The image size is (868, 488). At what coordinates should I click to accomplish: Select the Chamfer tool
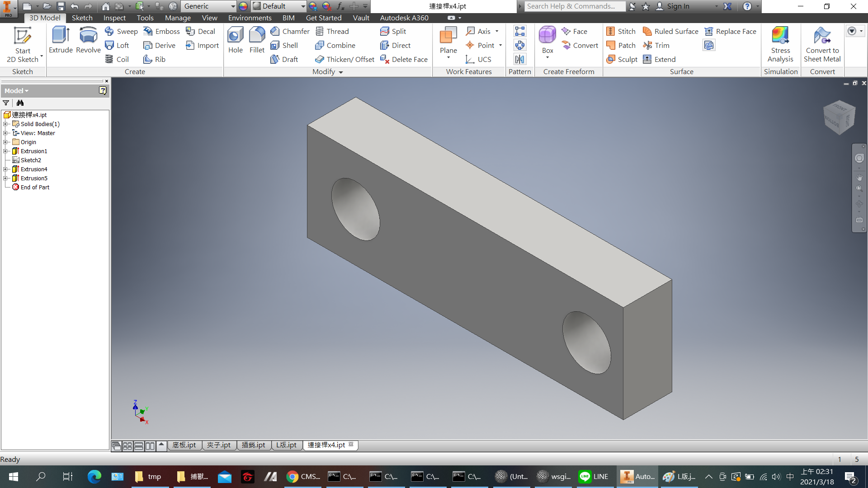tap(290, 31)
